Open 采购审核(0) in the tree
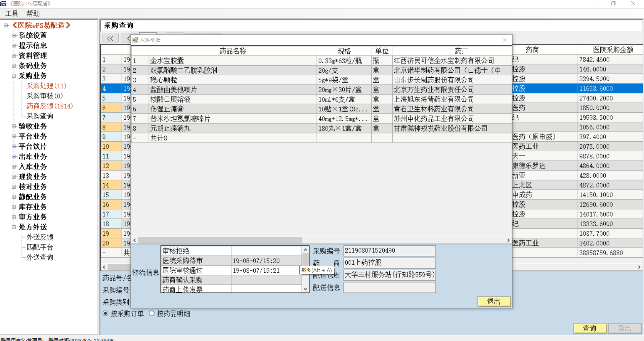The image size is (644, 341). point(45,96)
